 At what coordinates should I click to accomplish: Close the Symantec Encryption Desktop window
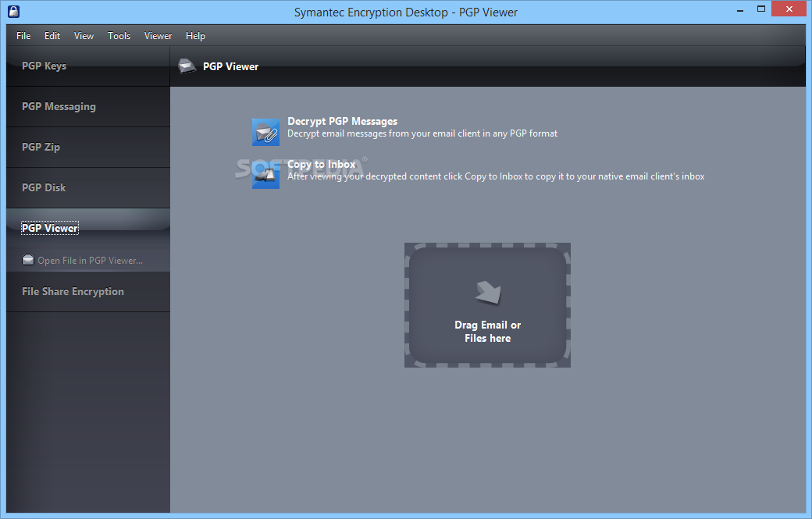[789, 9]
